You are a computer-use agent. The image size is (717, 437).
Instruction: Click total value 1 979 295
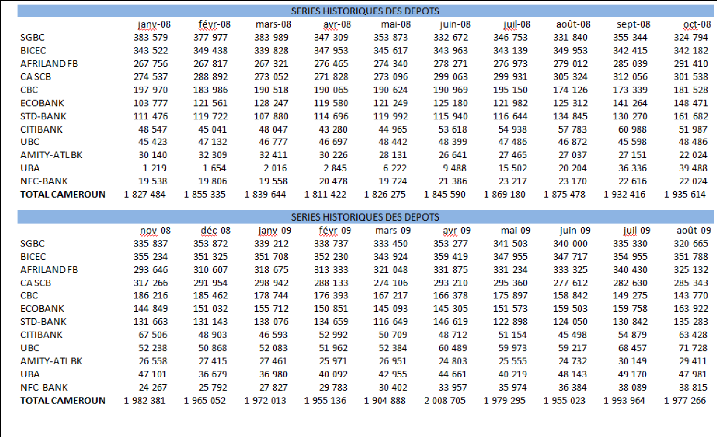pyautogui.click(x=505, y=401)
